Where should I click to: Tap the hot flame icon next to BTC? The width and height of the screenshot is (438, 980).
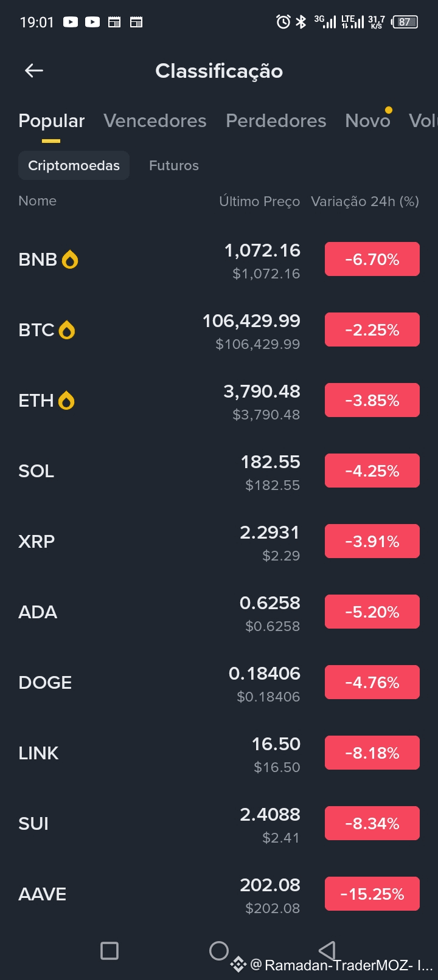[66, 330]
